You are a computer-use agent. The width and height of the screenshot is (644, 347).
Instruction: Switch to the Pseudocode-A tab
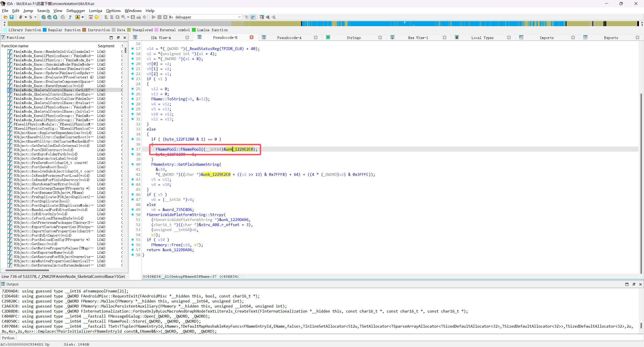(x=289, y=37)
